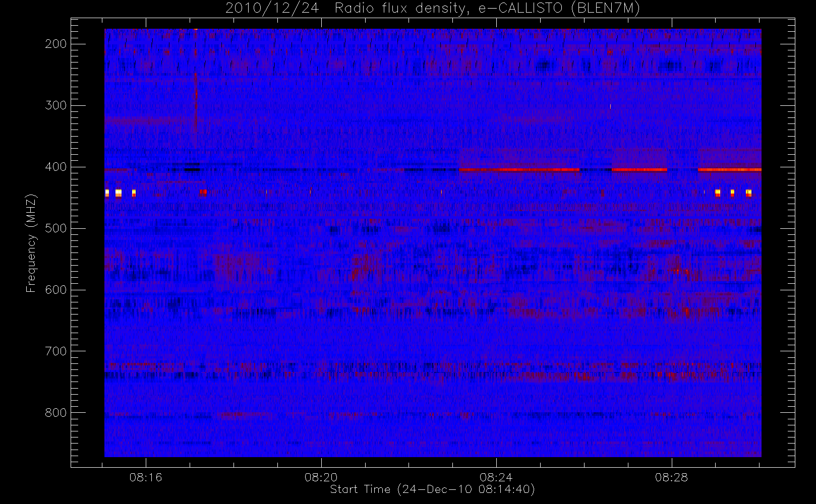This screenshot has width=816, height=504.
Task: Click the 08:24 time tick label
Action: pyautogui.click(x=496, y=477)
